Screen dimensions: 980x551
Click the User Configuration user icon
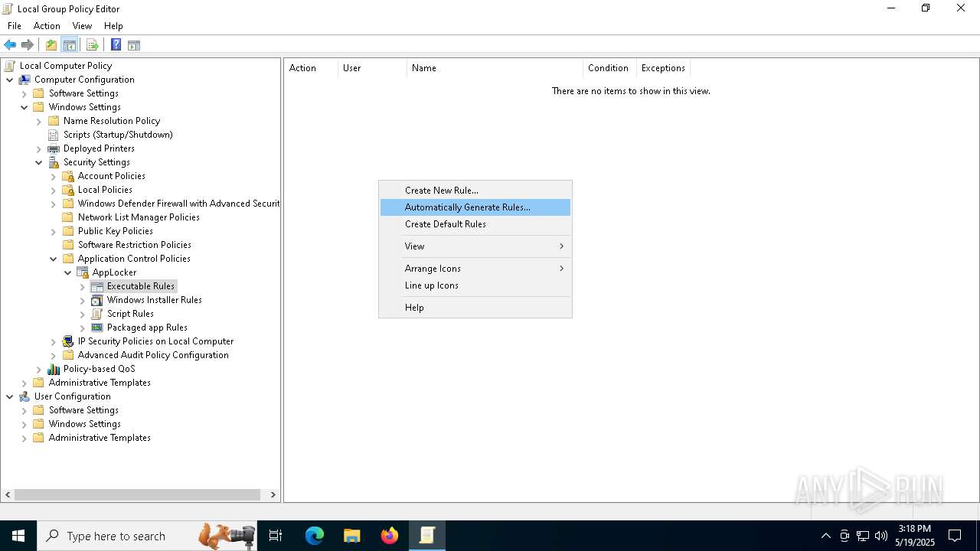[24, 396]
